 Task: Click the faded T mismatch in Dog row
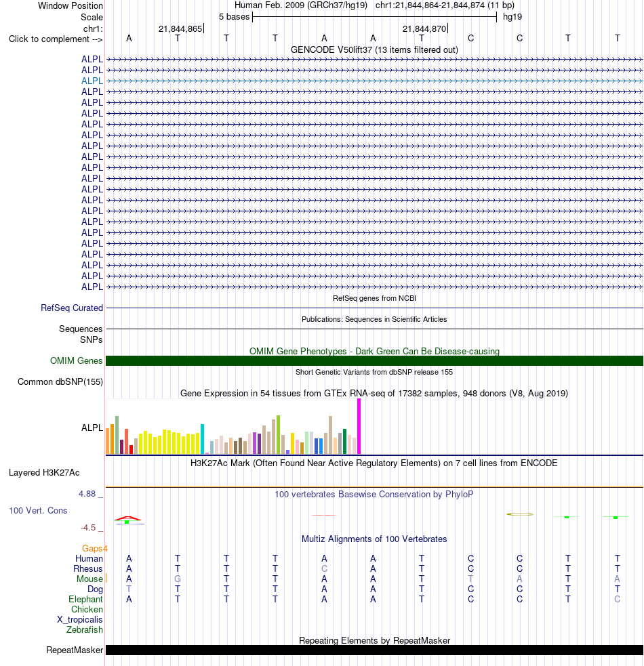click(129, 589)
